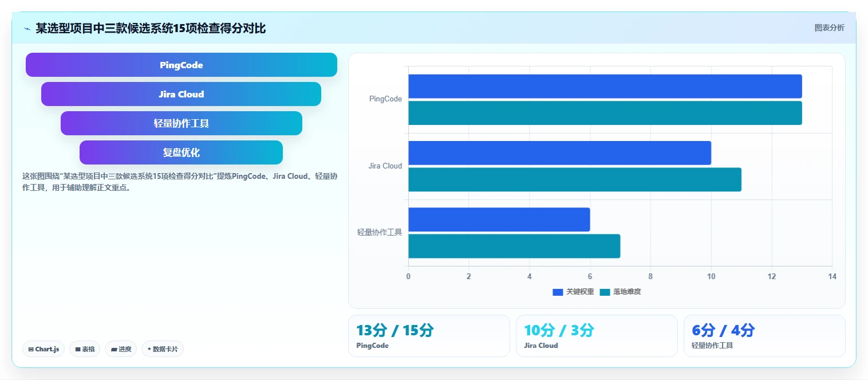The width and height of the screenshot is (868, 380).
Task: Click the x-axis value 0
Action: pyautogui.click(x=408, y=277)
